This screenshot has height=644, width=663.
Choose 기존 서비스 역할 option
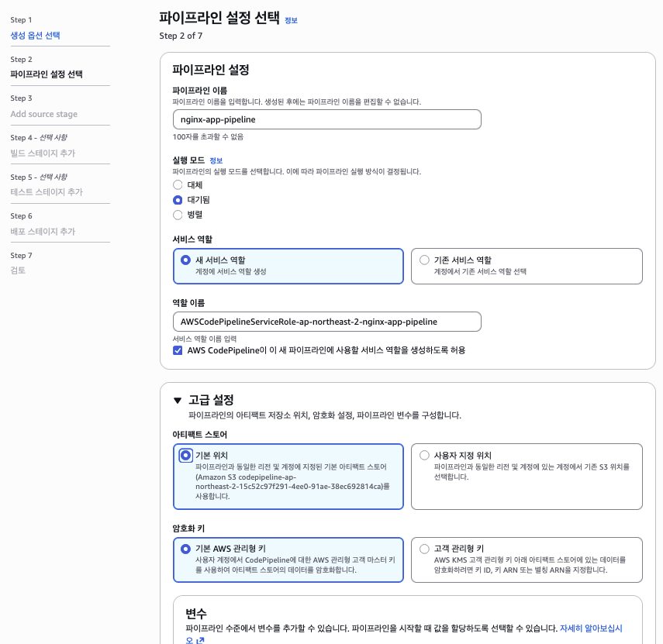click(424, 260)
